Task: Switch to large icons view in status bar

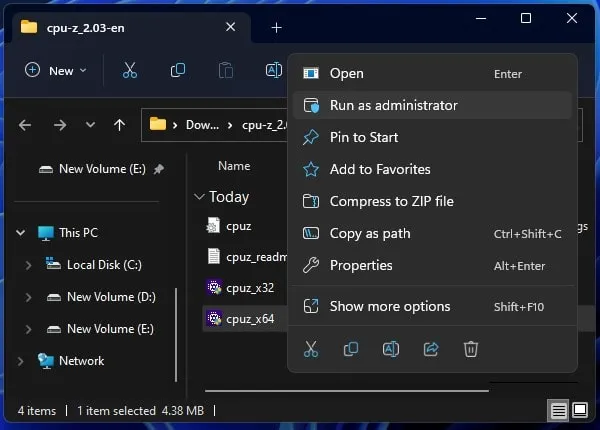Action: pyautogui.click(x=580, y=410)
